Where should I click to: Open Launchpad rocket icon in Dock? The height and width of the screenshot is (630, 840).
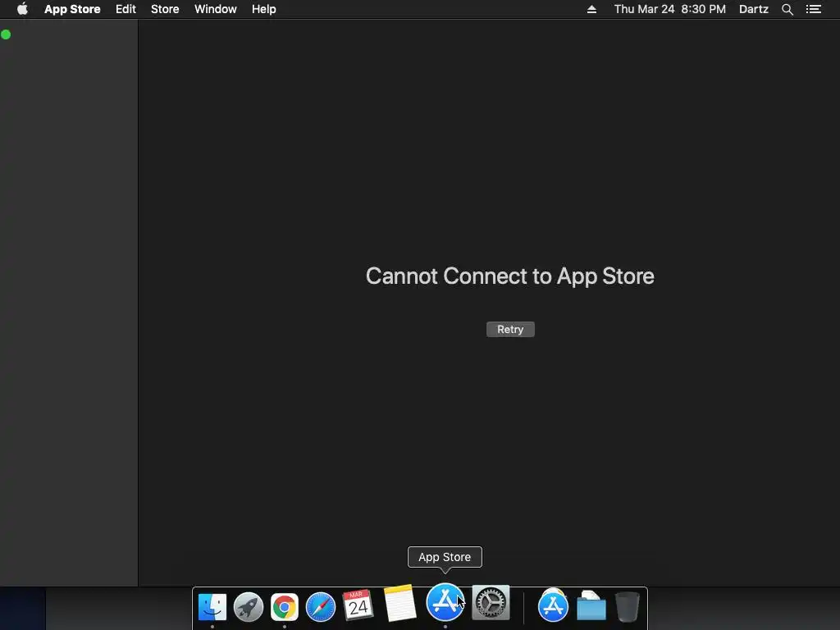tap(249, 607)
